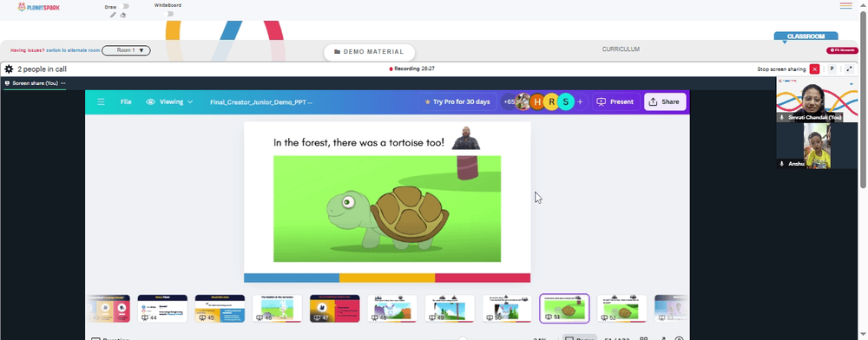
Task: Click the S collaborator avatar
Action: click(566, 101)
